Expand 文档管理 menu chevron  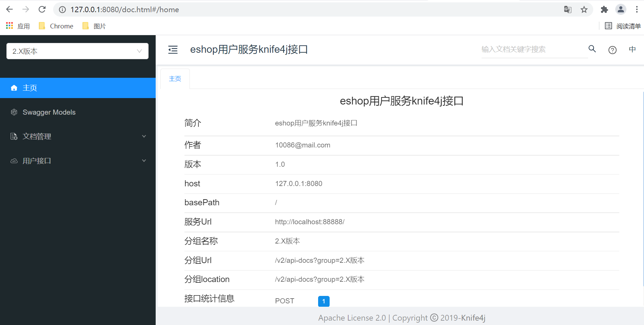point(144,136)
